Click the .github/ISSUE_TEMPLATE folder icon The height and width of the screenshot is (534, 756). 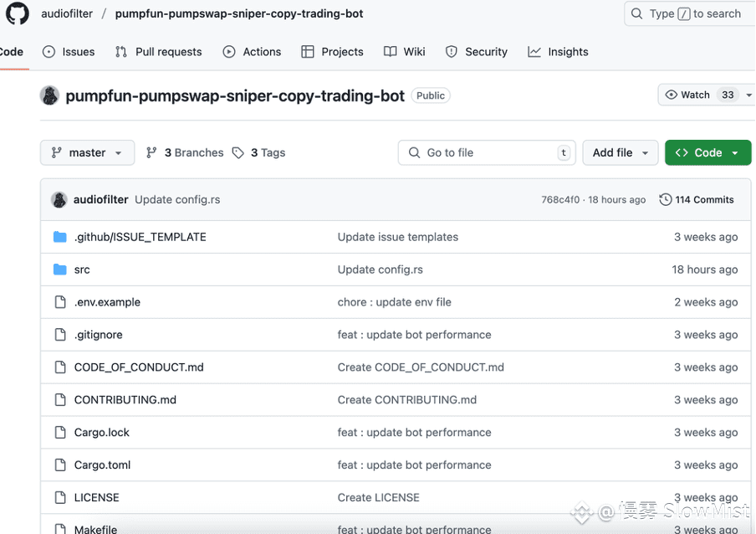(x=59, y=237)
